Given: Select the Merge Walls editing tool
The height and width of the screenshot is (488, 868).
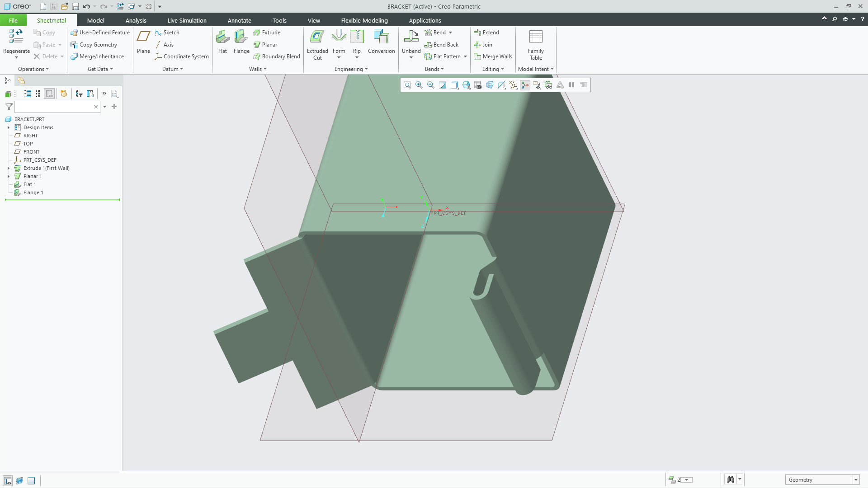Looking at the screenshot, I should (493, 56).
